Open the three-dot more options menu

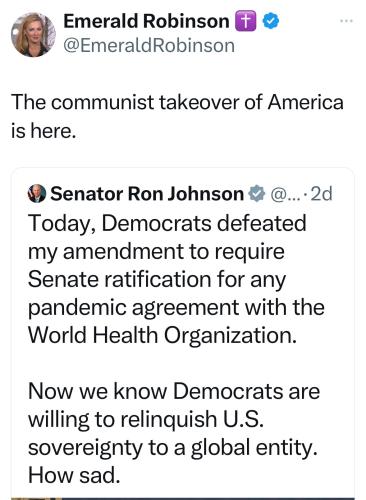[x=346, y=21]
